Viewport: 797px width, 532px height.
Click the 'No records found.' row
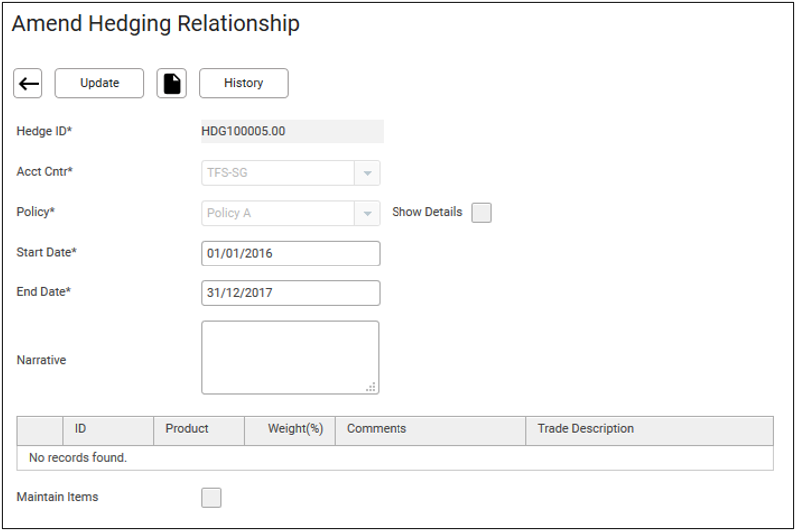[x=395, y=458]
